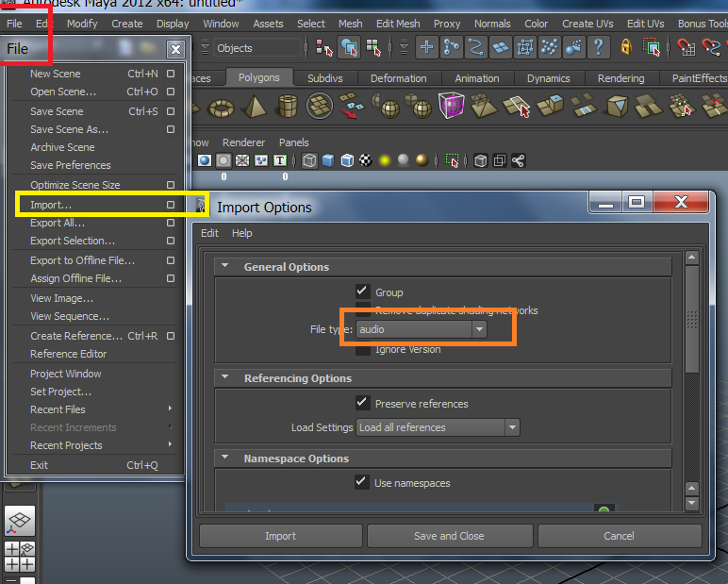Open the Create Reference options box
The height and width of the screenshot is (584, 728).
click(x=171, y=336)
